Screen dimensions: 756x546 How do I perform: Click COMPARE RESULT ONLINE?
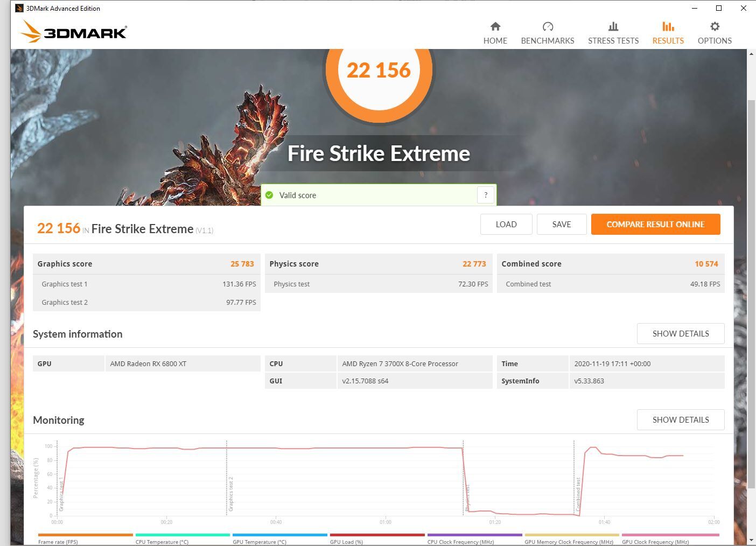pyautogui.click(x=655, y=225)
